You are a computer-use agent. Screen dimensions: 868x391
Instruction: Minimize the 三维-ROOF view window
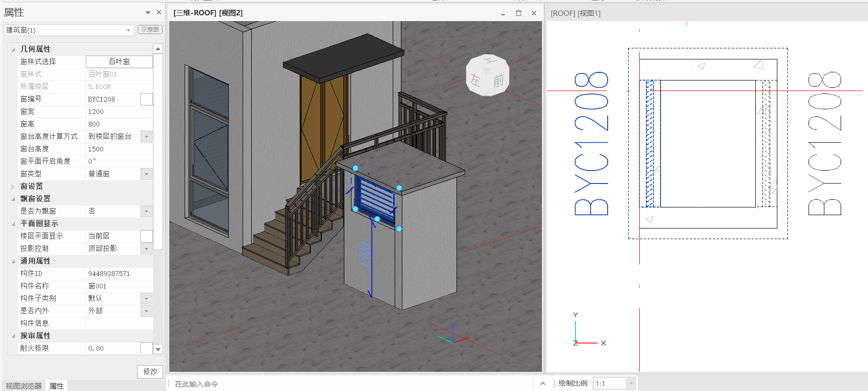(503, 13)
